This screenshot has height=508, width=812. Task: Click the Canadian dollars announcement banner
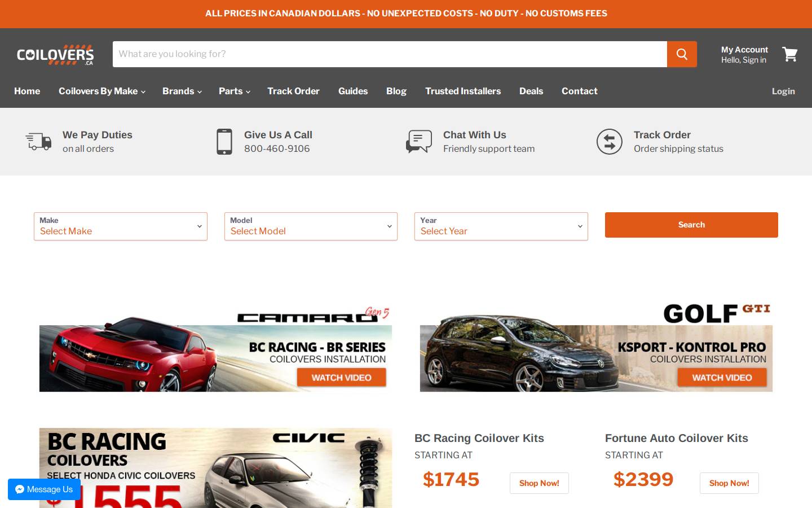tap(406, 14)
